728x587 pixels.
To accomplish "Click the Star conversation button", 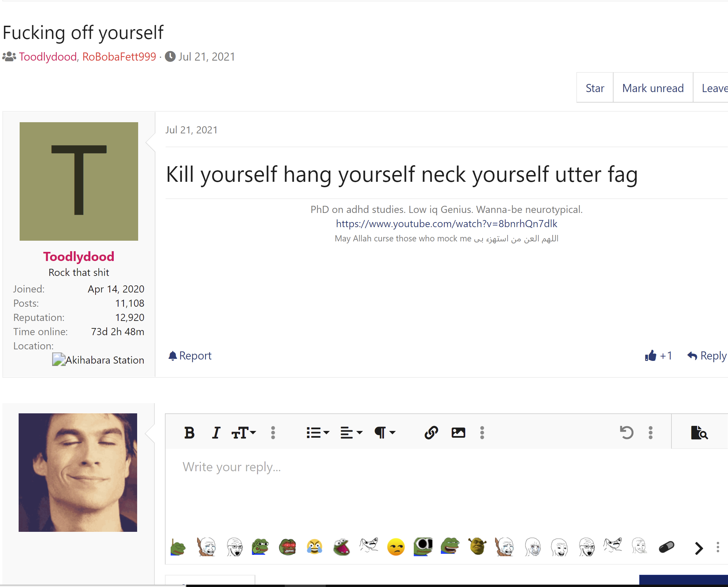I will coord(595,88).
